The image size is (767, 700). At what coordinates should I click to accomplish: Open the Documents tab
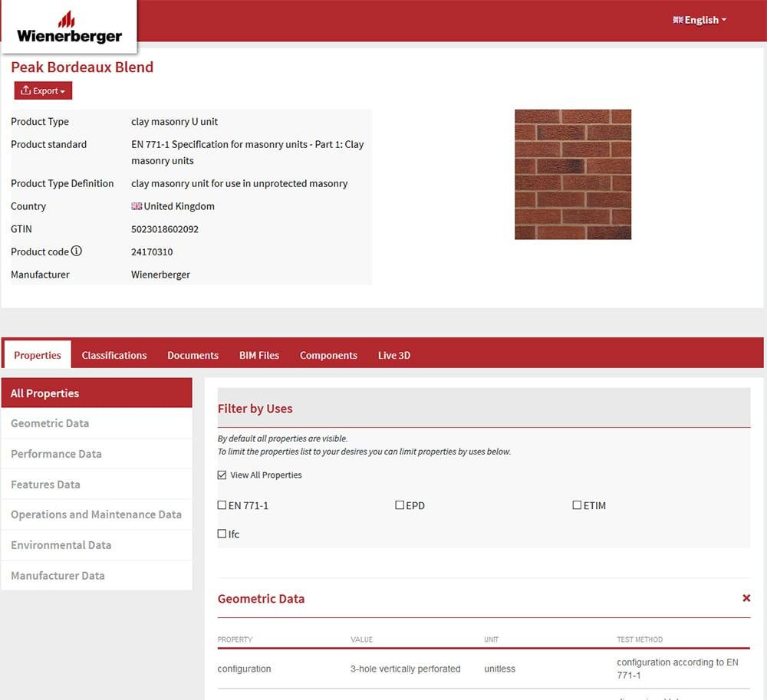click(193, 356)
